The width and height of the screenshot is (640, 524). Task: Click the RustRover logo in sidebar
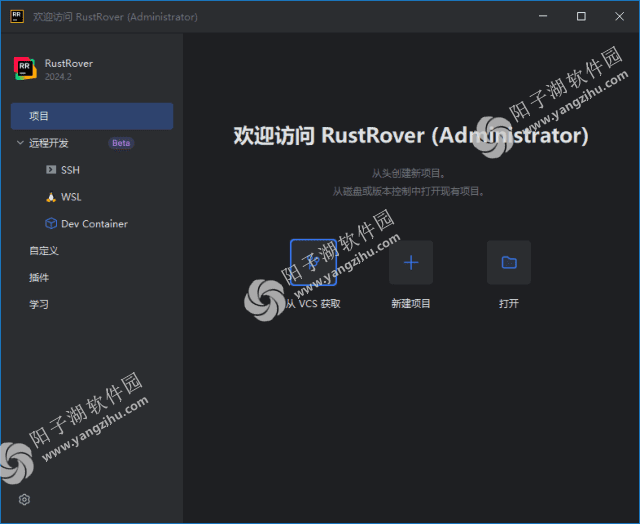[25, 69]
